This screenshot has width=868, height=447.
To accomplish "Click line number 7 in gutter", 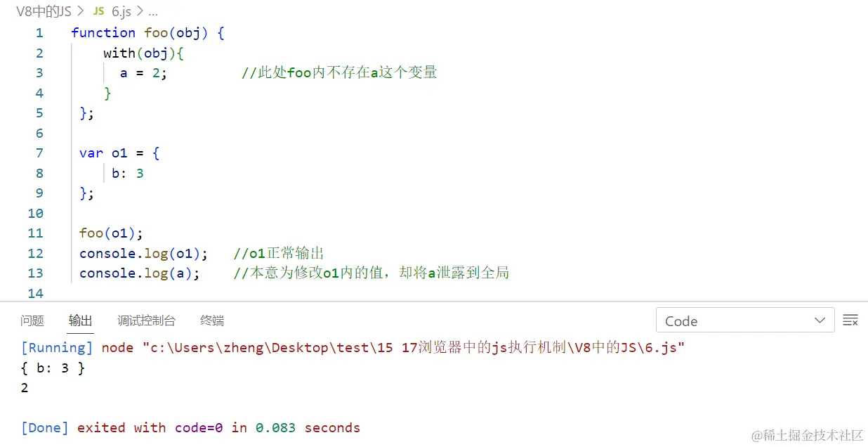I will click(x=39, y=153).
